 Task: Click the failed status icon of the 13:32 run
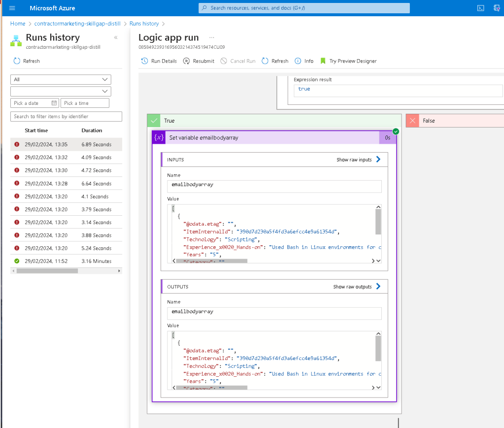pos(17,158)
